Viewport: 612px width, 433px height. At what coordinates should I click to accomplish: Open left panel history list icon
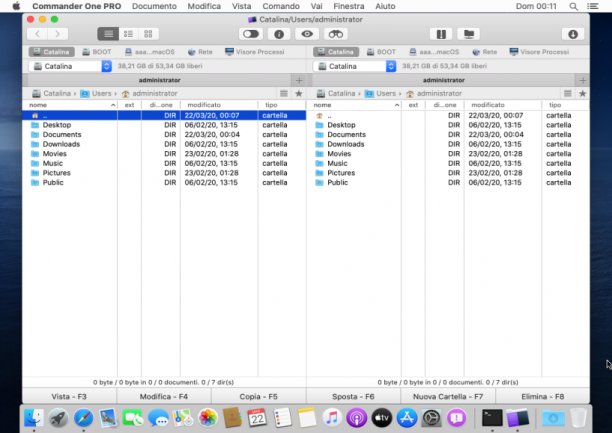[284, 93]
